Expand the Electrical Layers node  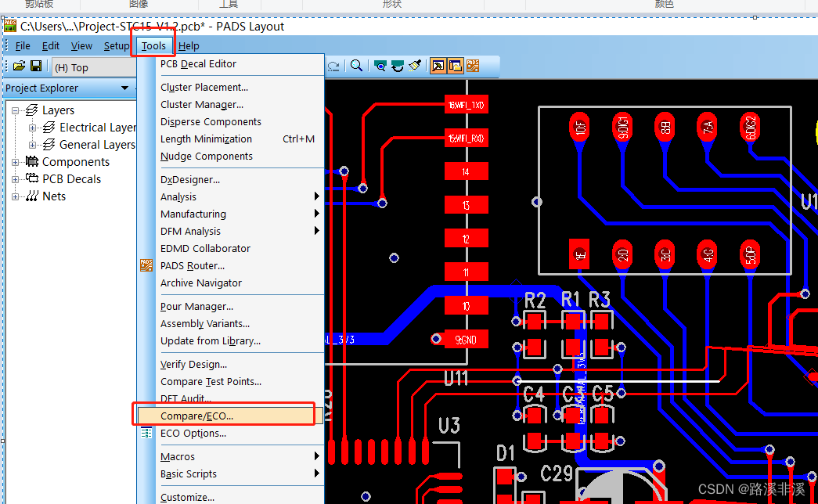pos(32,128)
